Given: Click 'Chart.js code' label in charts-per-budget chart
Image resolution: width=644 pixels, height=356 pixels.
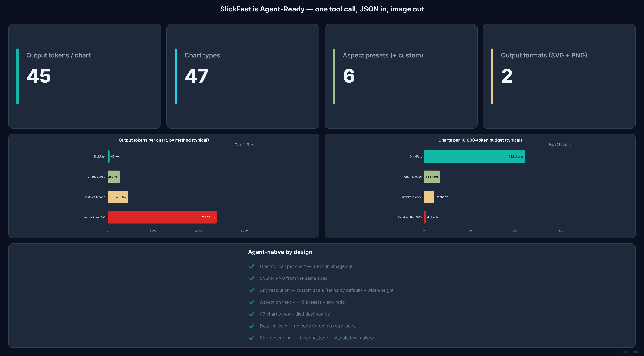Looking at the screenshot, I should (x=413, y=177).
